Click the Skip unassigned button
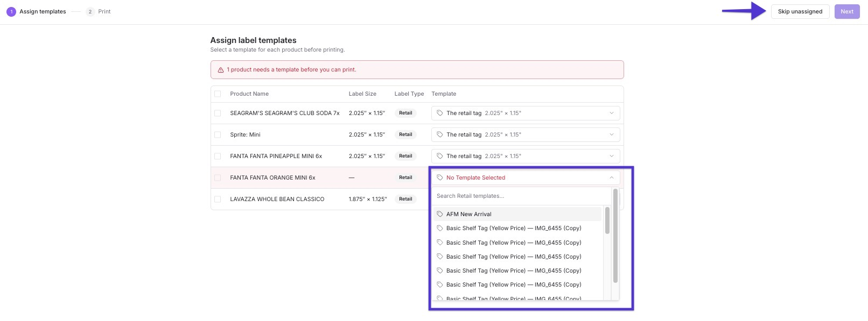The width and height of the screenshot is (868, 321). (800, 11)
